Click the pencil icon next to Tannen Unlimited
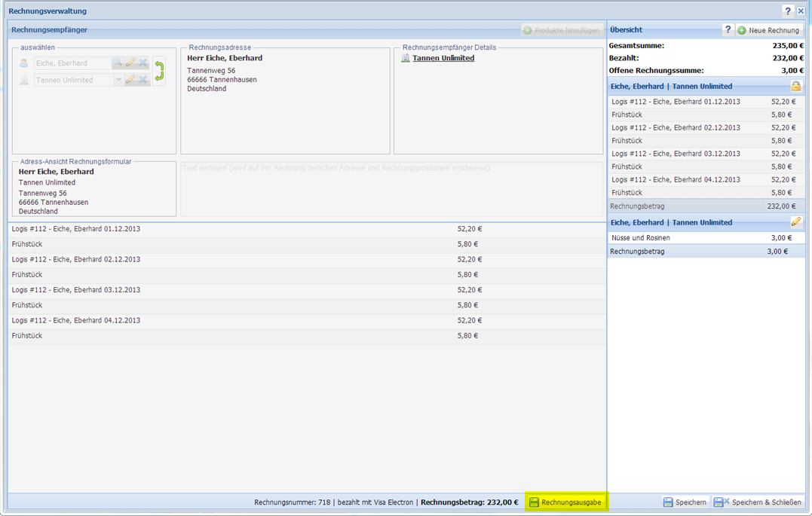 (x=130, y=80)
